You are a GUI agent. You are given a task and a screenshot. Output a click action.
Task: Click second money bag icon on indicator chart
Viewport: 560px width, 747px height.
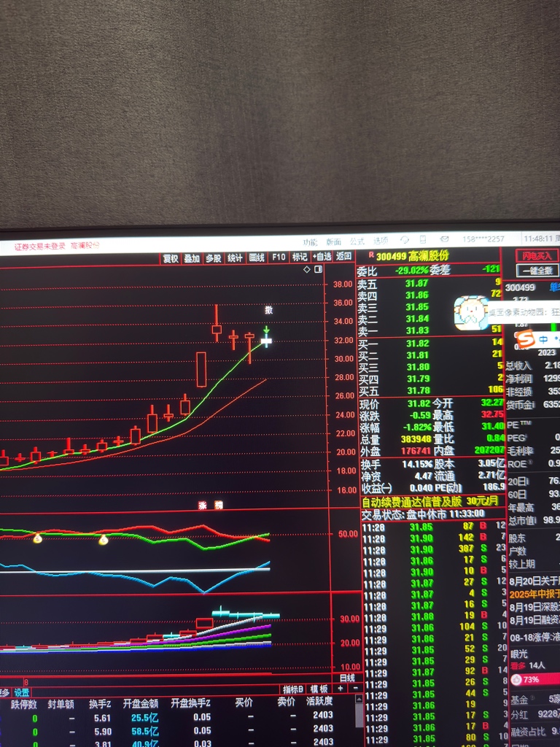pos(103,540)
